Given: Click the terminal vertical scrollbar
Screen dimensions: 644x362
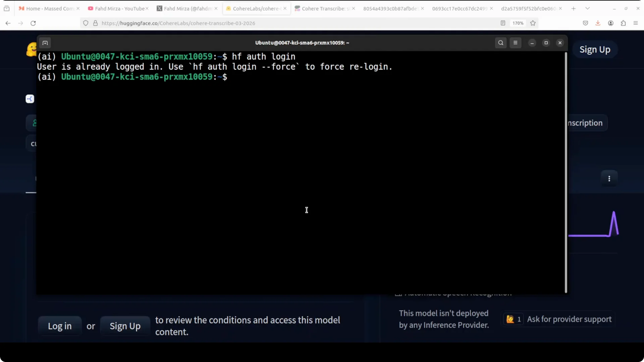Looking at the screenshot, I should coord(566,173).
